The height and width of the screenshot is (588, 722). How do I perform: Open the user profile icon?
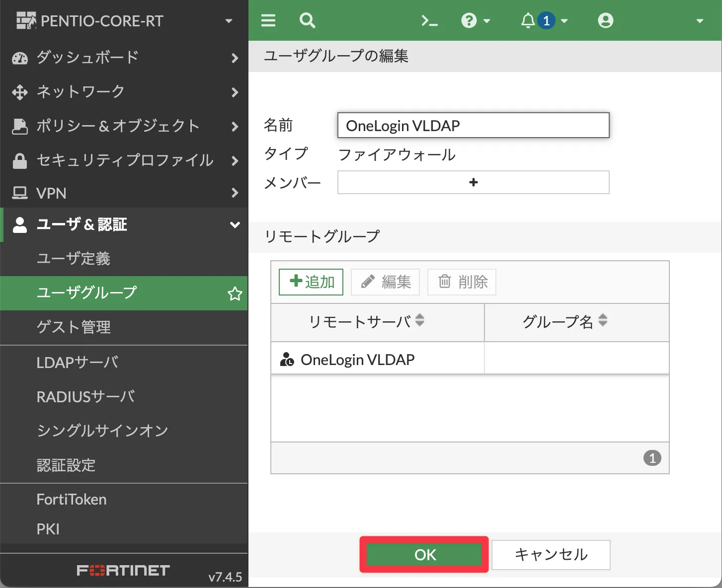click(x=605, y=20)
